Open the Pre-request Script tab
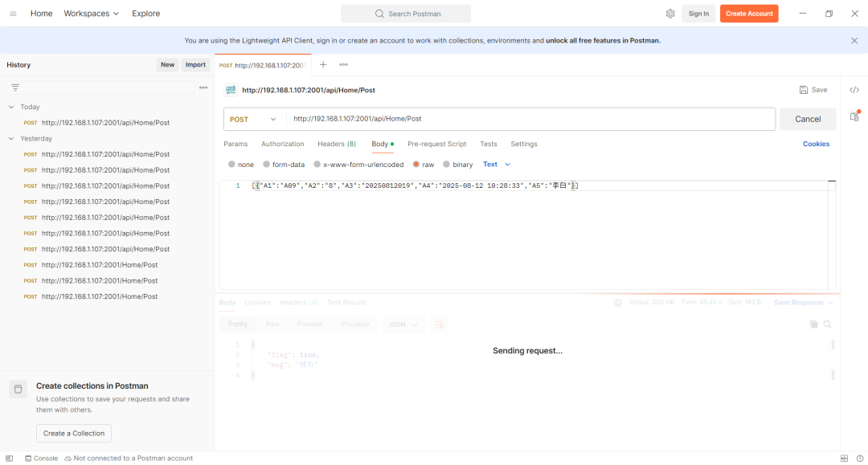This screenshot has width=868, height=465. point(436,144)
